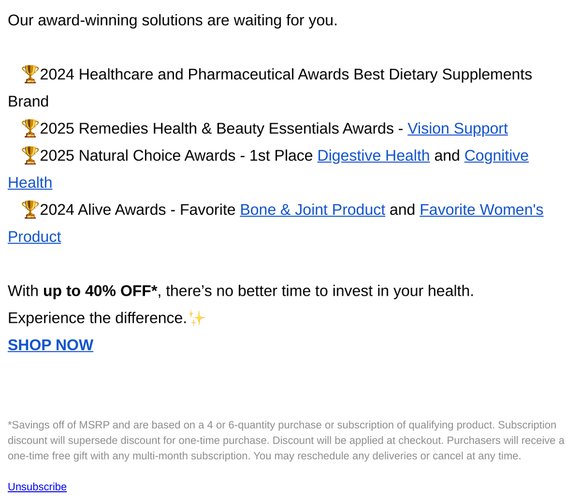This screenshot has width=580, height=504.
Task: Follow the Digestive Health link
Action: (373, 156)
